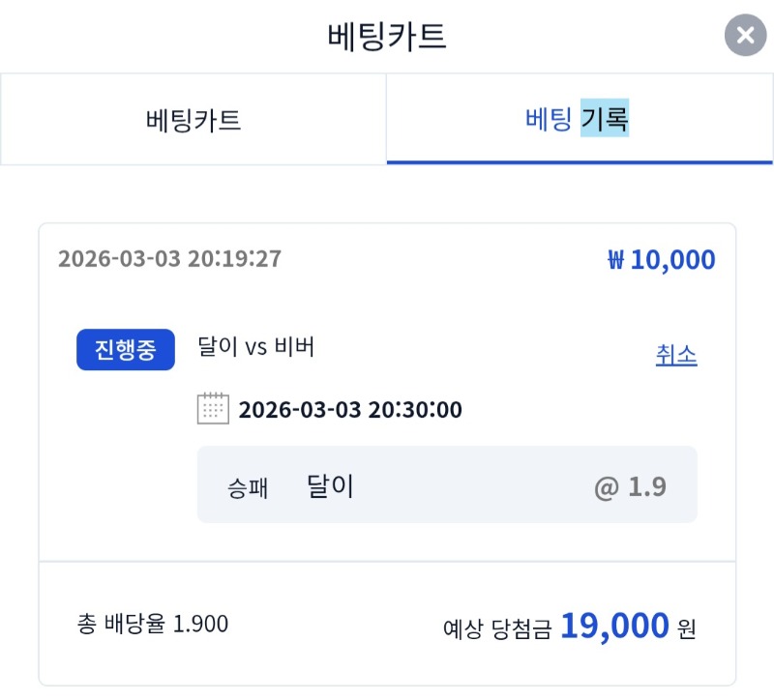Click the 원 currency unit after payout

pyautogui.click(x=686, y=629)
